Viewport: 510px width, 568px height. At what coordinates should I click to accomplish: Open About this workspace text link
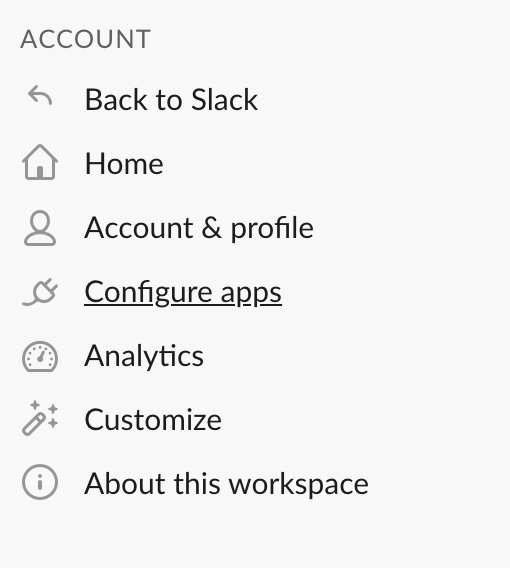[226, 484]
